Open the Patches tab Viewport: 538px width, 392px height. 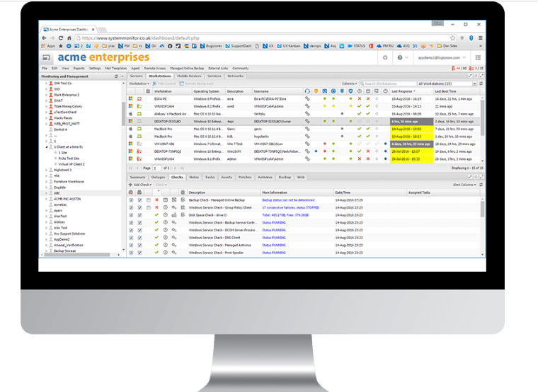245,178
